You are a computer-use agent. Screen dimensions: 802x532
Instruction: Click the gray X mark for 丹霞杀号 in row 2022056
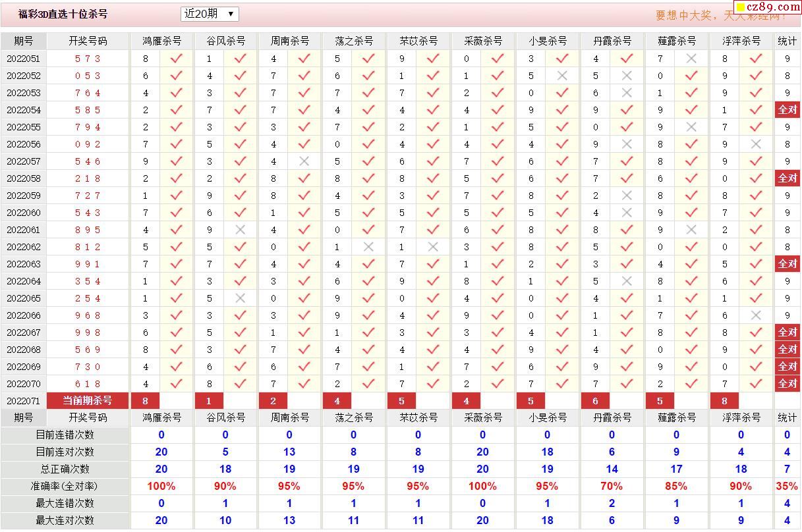coord(627,144)
